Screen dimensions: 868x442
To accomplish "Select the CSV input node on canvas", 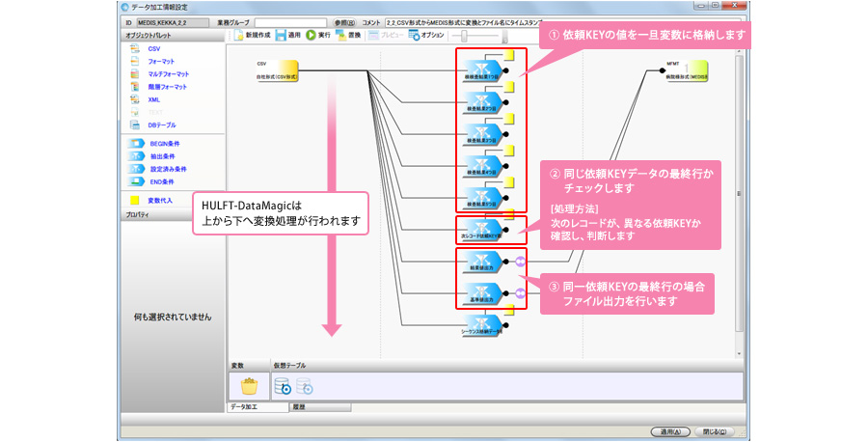I will pyautogui.click(x=277, y=75).
